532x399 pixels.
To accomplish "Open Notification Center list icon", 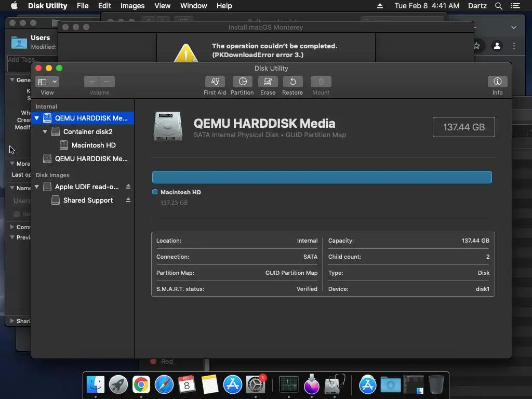I will pos(515,6).
